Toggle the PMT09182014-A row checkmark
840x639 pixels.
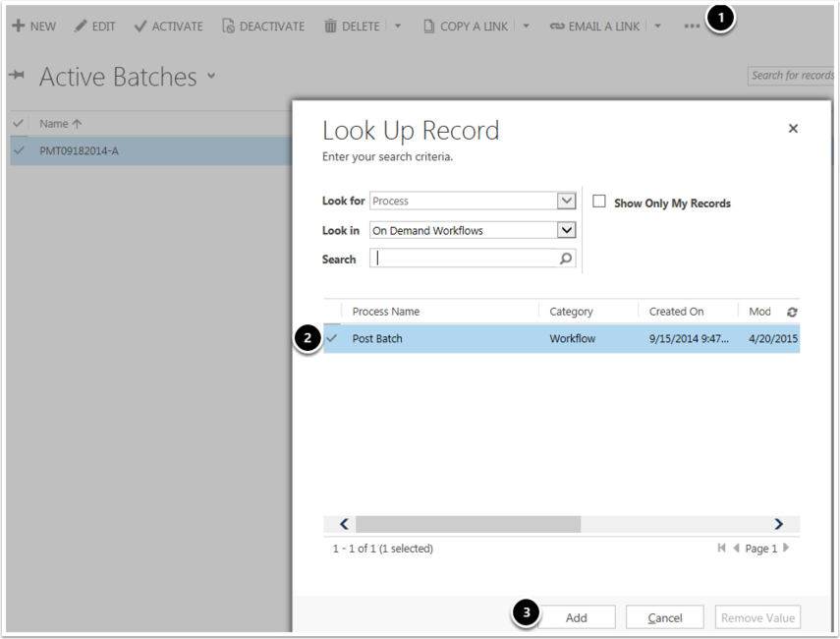coord(19,150)
